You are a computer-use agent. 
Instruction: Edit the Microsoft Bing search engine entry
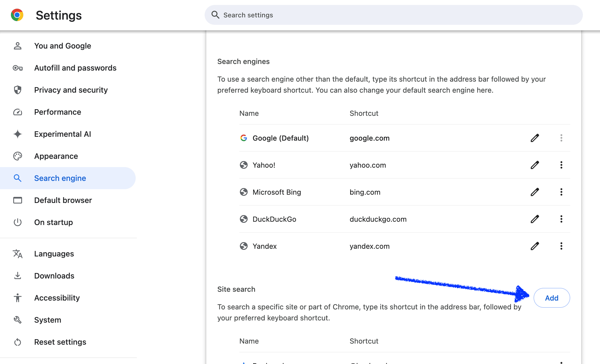535,192
